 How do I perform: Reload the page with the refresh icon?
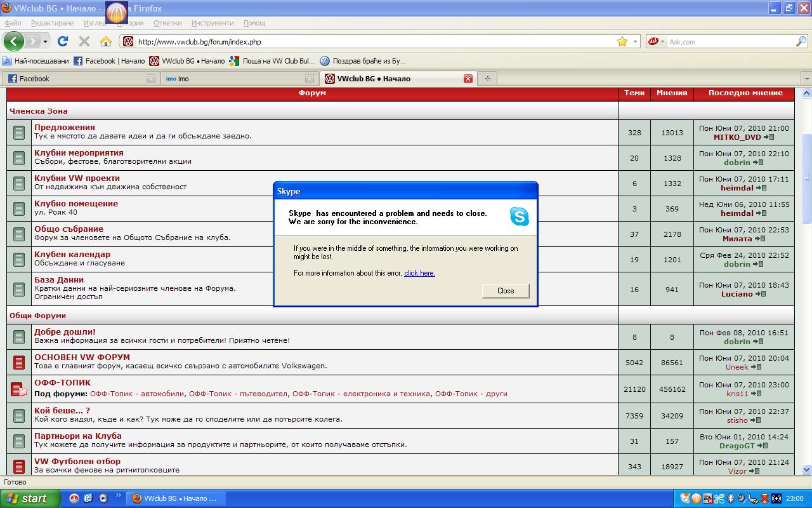[62, 42]
